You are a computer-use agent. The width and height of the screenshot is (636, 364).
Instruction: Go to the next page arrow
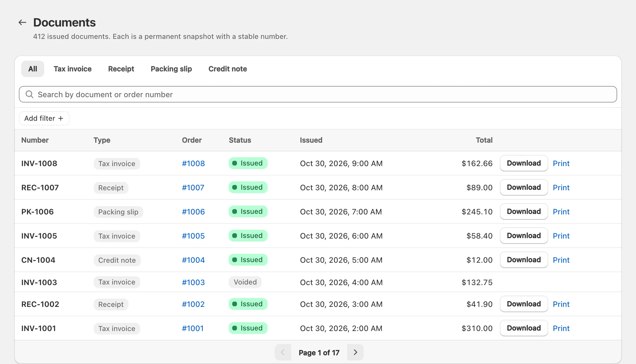coord(355,352)
